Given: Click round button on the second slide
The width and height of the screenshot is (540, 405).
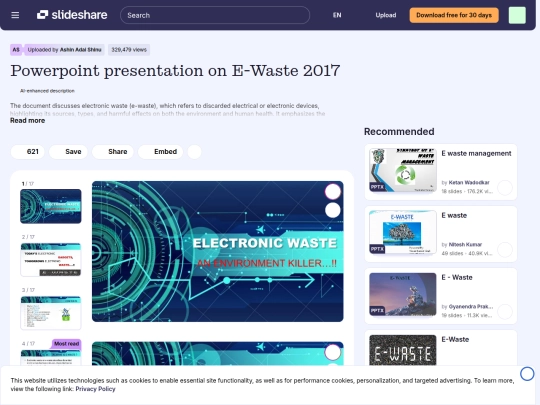Looking at the screenshot, I should point(333,352).
